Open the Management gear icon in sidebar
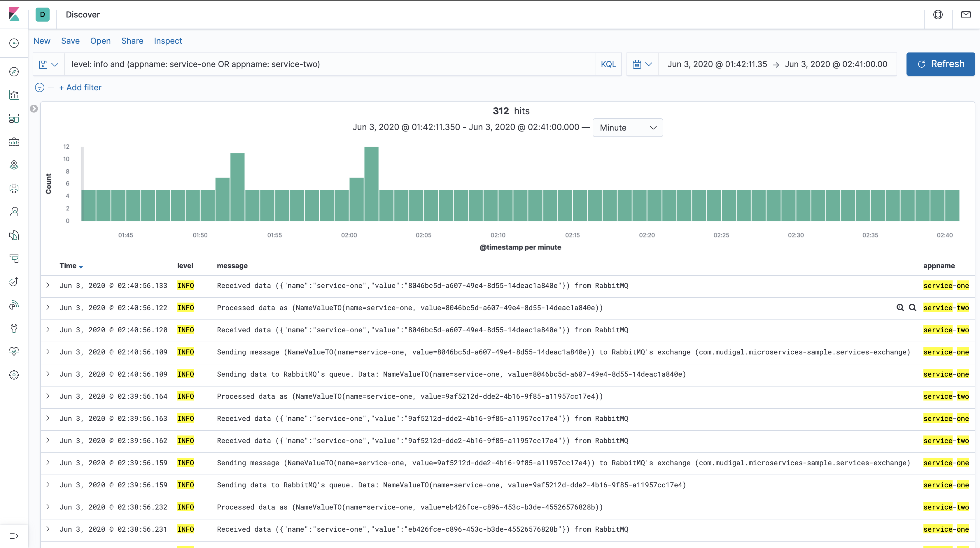The height and width of the screenshot is (548, 980). tap(14, 375)
